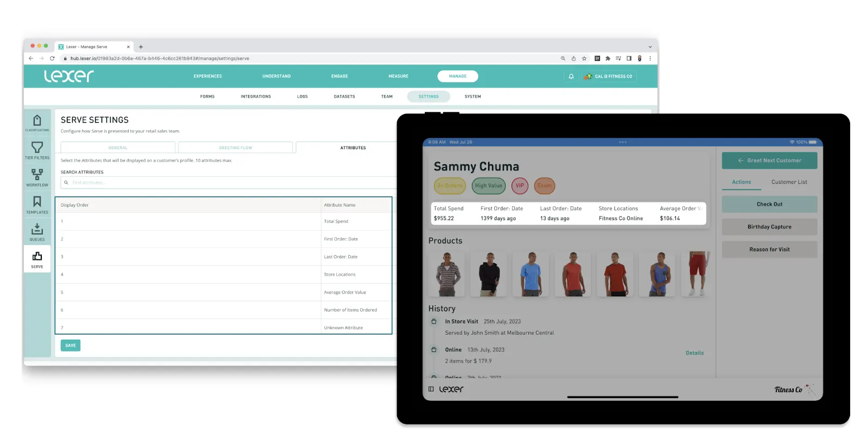Switch to the Greeting Flow tab

235,148
